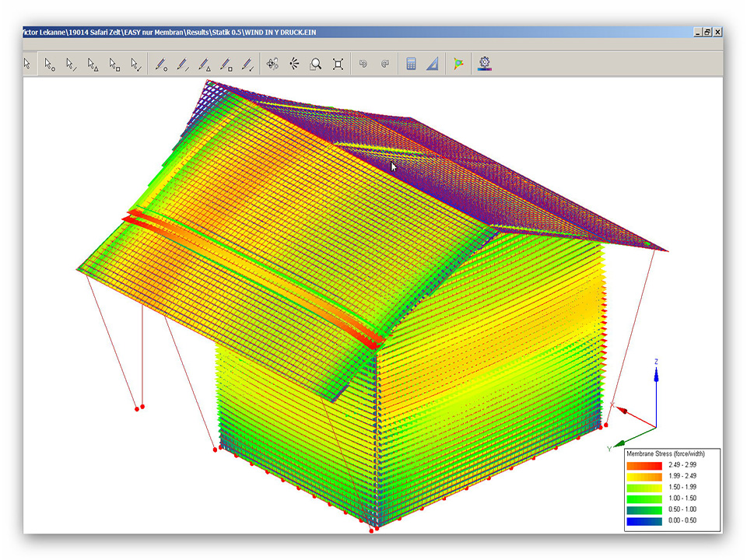Image resolution: width=747 pixels, height=560 pixels.
Task: Click the blue triangle ruler icon
Action: click(x=433, y=64)
